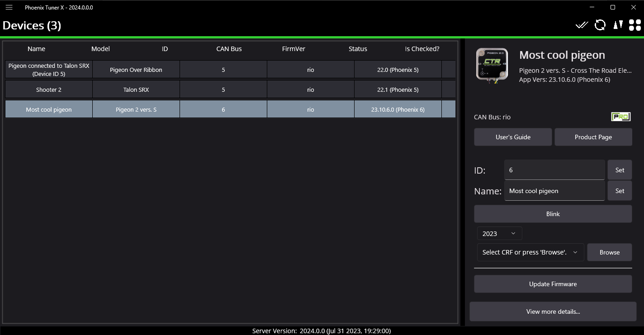The height and width of the screenshot is (335, 644).
Task: Click Set next to the Name field
Action: (x=620, y=191)
